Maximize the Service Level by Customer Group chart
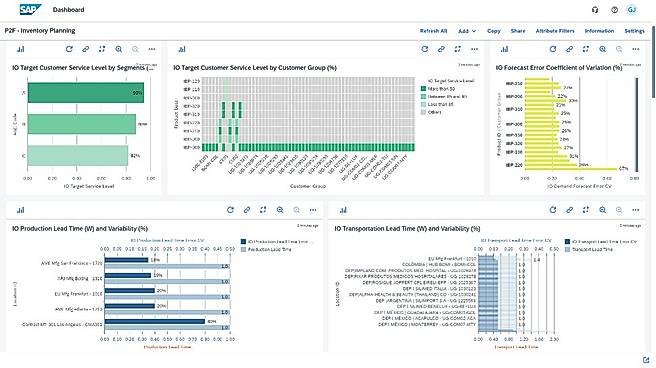 458,49
